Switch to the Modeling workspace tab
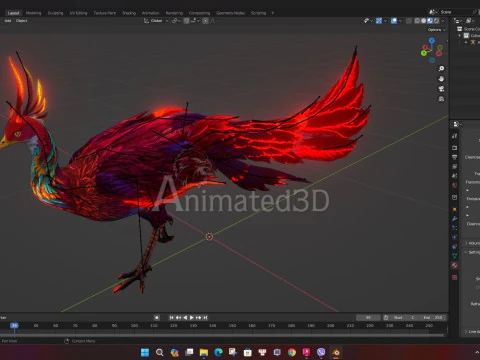480x360 pixels. pyautogui.click(x=33, y=13)
